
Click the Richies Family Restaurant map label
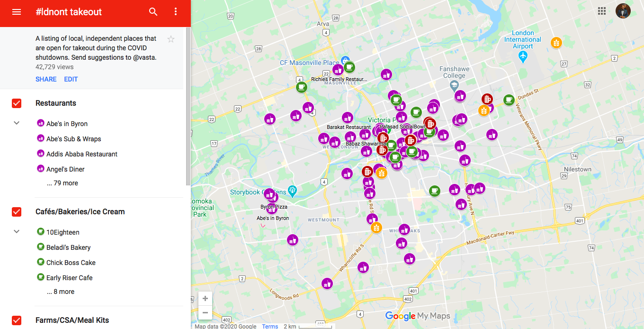pos(339,79)
